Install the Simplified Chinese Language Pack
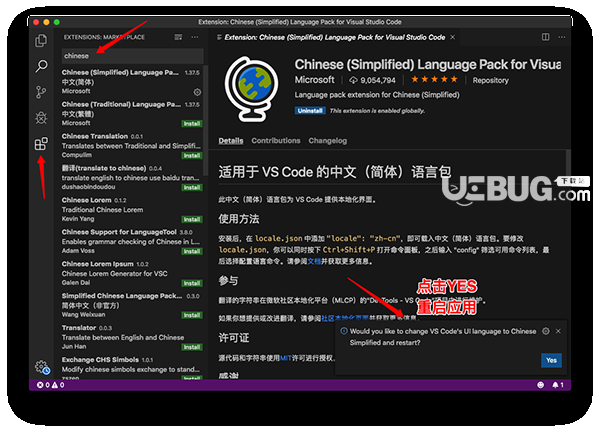 pos(192,315)
